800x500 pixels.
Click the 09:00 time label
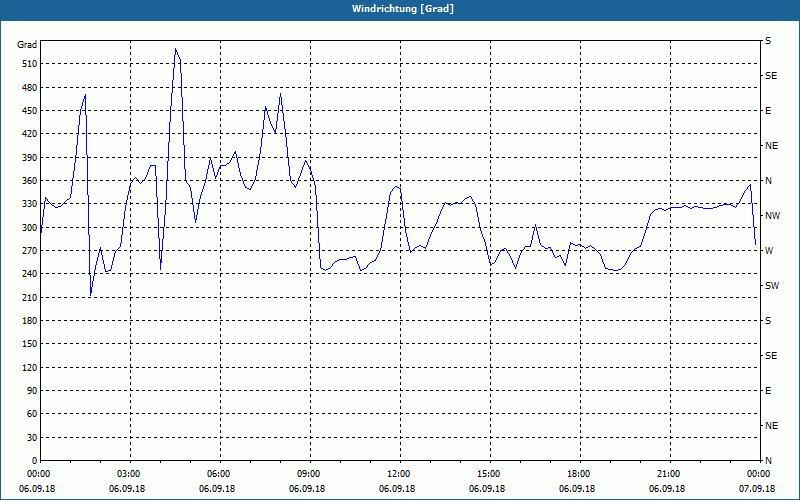pos(309,474)
